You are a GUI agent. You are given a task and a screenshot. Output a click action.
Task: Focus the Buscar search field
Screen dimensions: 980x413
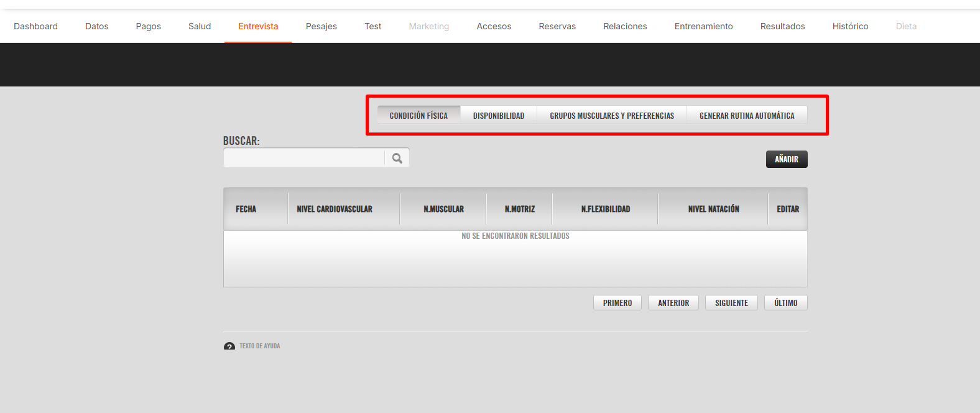pyautogui.click(x=304, y=159)
